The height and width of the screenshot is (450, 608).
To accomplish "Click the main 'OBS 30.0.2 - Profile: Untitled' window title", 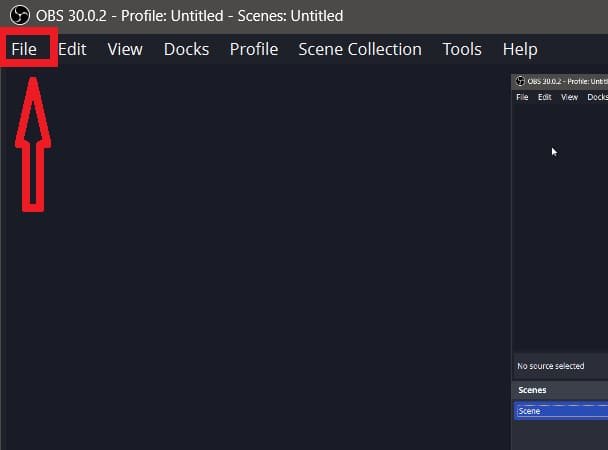I will coord(189,16).
